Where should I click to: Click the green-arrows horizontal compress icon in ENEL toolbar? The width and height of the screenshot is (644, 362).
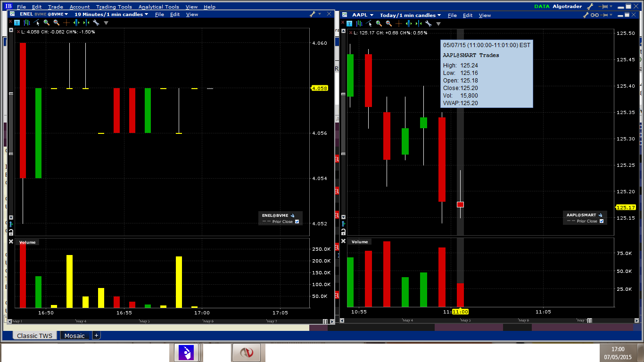point(86,23)
